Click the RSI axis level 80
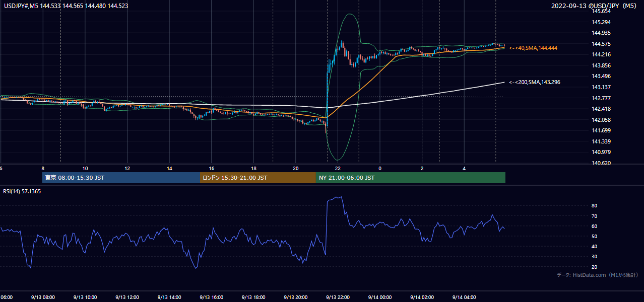 (x=595, y=206)
